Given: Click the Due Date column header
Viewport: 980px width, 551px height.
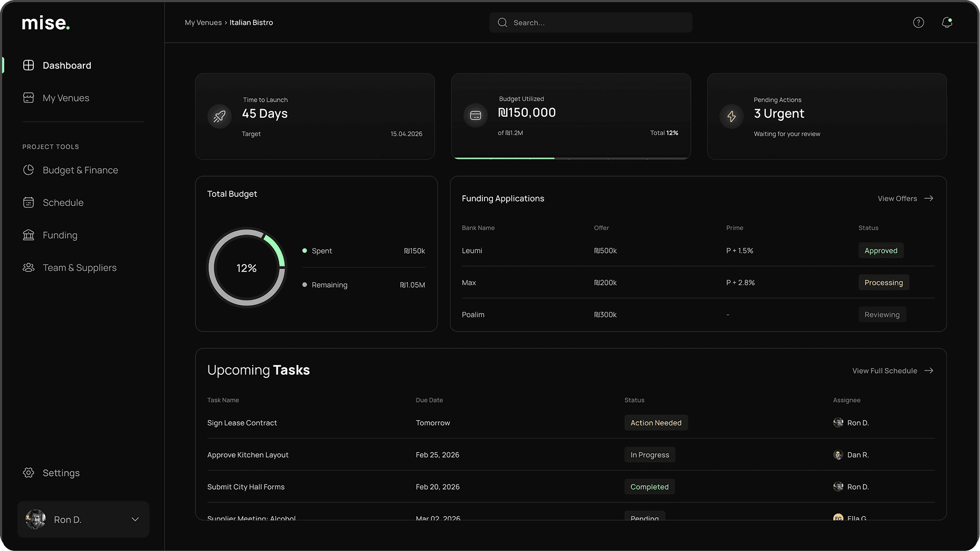Looking at the screenshot, I should (429, 400).
